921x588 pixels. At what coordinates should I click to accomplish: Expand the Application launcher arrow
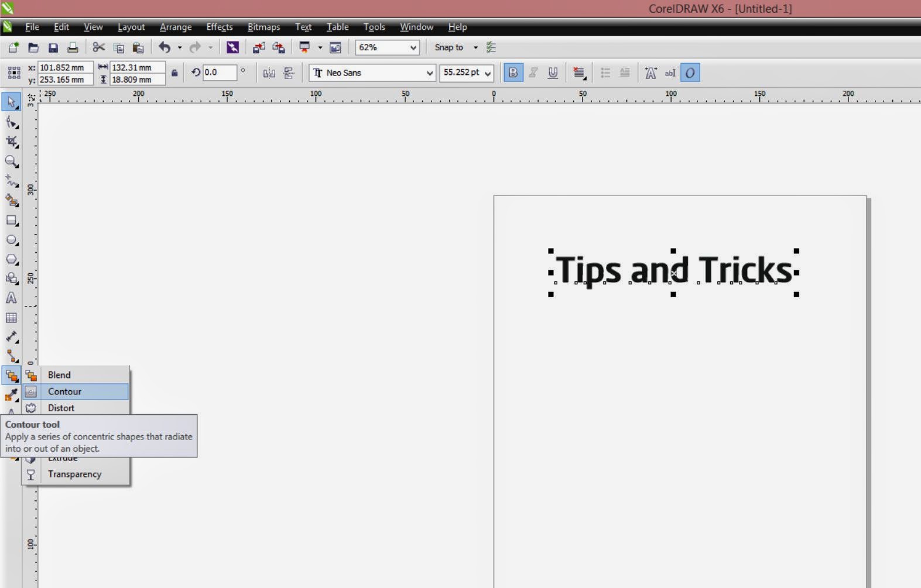click(320, 47)
